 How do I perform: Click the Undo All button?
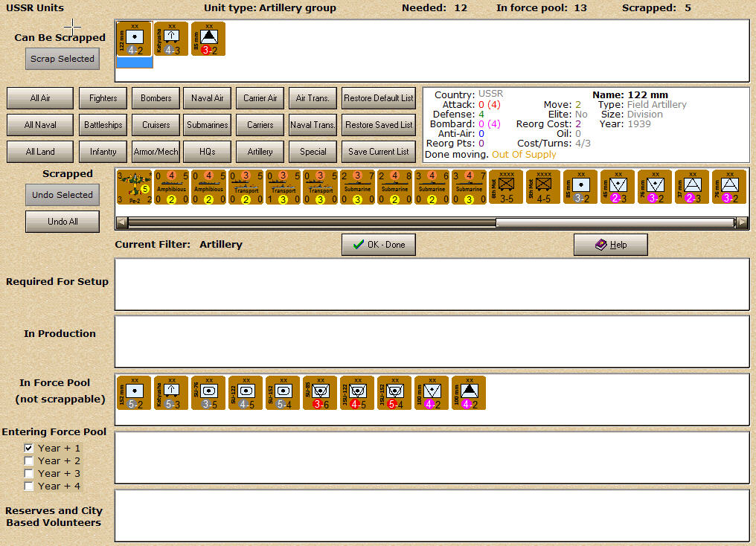click(63, 222)
